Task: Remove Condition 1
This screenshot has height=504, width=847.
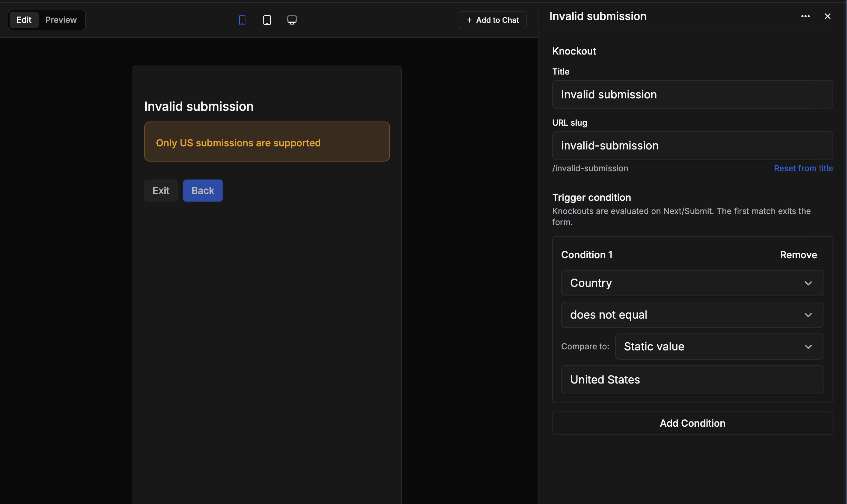Action: tap(799, 255)
